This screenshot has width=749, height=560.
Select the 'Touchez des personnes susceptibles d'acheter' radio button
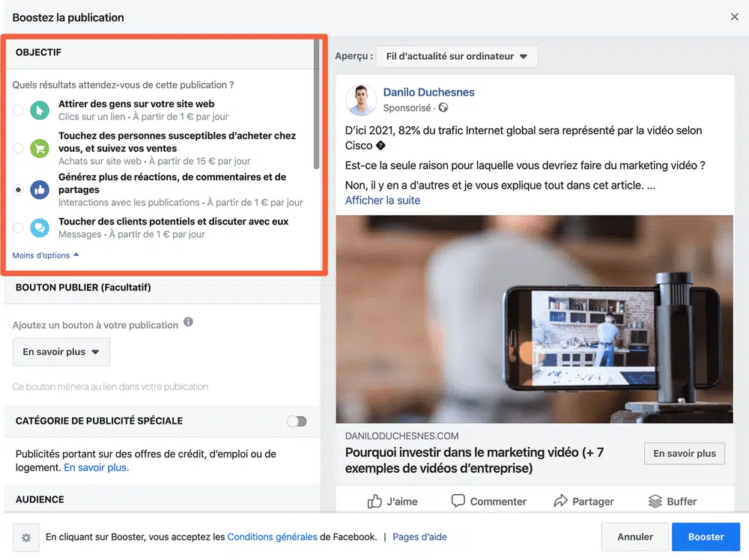click(x=18, y=148)
